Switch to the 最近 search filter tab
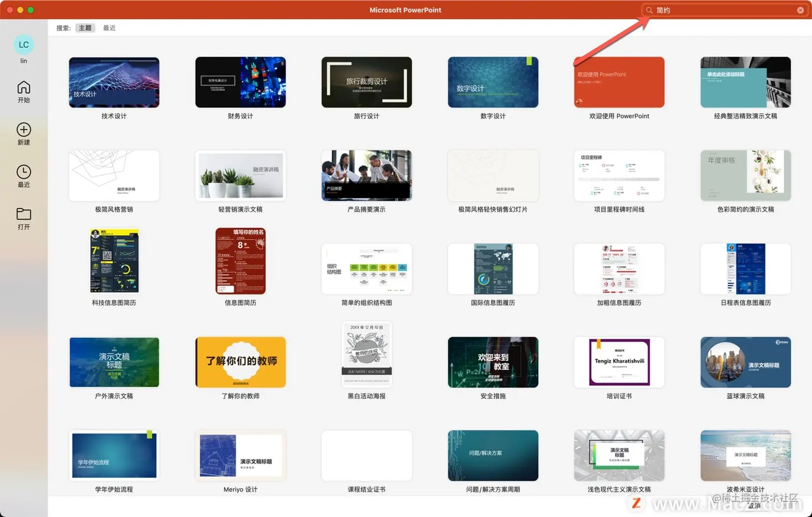The image size is (812, 517). (110, 28)
